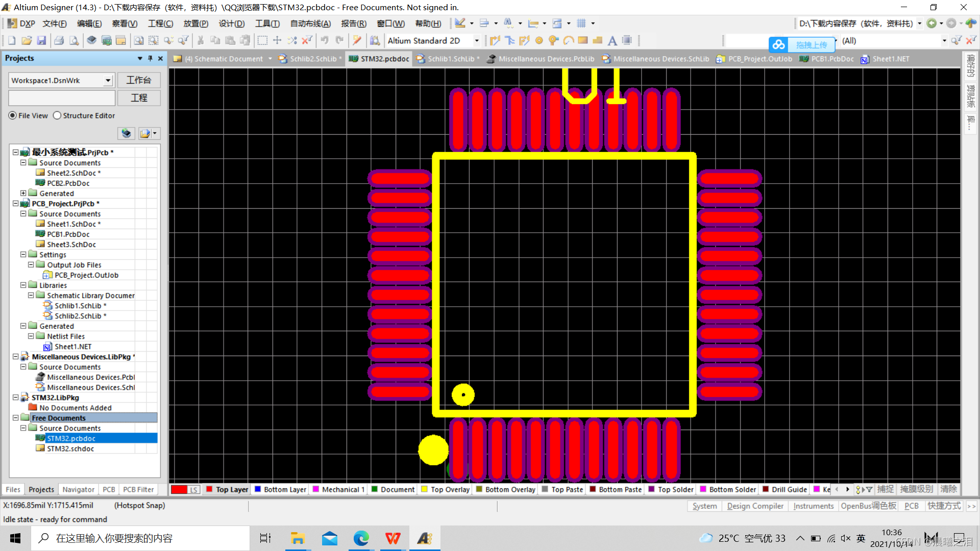This screenshot has width=980, height=551.
Task: Click the Print icon in toolbar
Action: click(59, 40)
